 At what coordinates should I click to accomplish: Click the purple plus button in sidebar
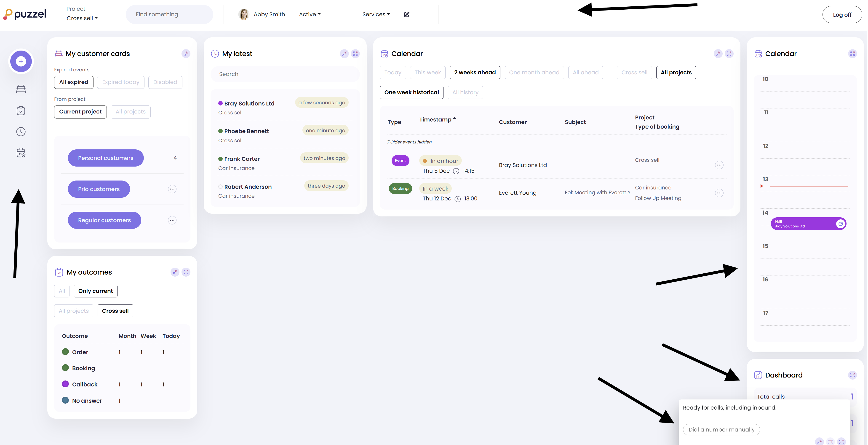coord(21,61)
